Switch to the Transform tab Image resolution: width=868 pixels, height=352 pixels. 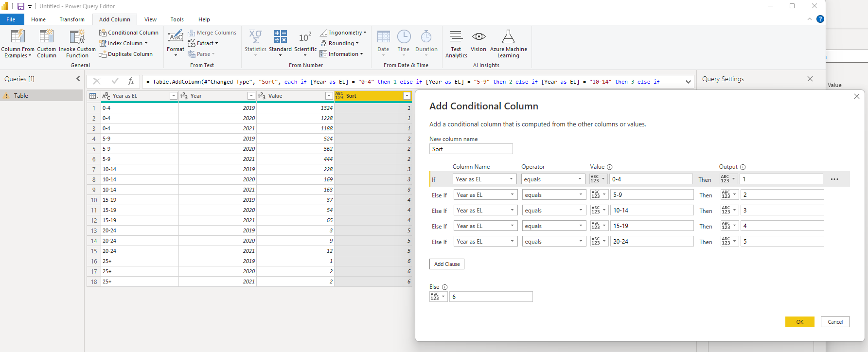(72, 19)
